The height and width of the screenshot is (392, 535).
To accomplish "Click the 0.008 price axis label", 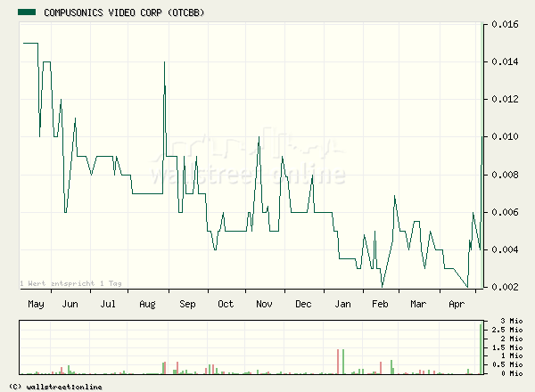I will pyautogui.click(x=505, y=175).
